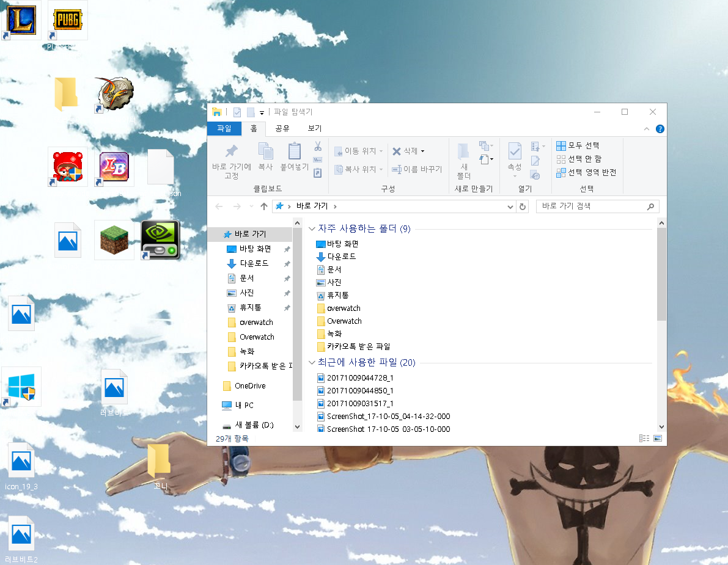Expand the chevron after 바로 가기 in address bar
The width and height of the screenshot is (728, 565).
(x=335, y=206)
